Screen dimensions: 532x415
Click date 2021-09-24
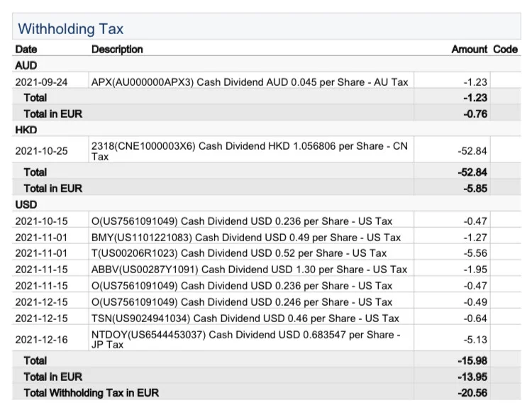click(41, 82)
